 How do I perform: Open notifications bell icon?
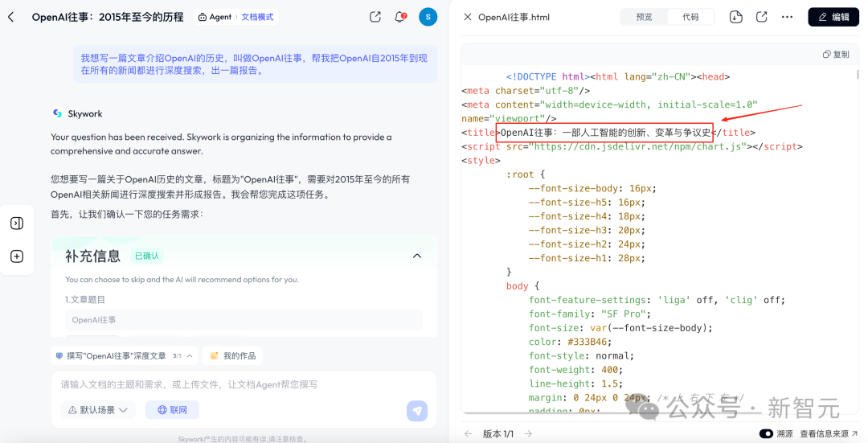pos(399,17)
